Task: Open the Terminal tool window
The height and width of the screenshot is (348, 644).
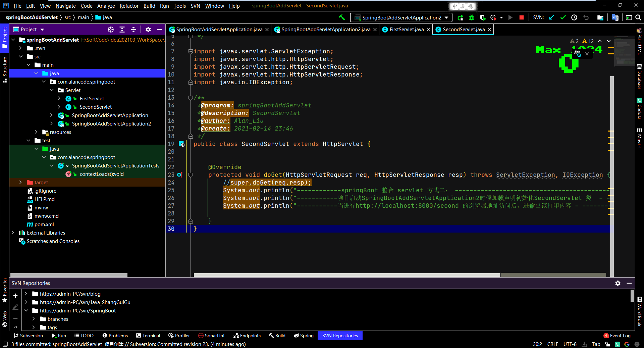Action: (148, 336)
